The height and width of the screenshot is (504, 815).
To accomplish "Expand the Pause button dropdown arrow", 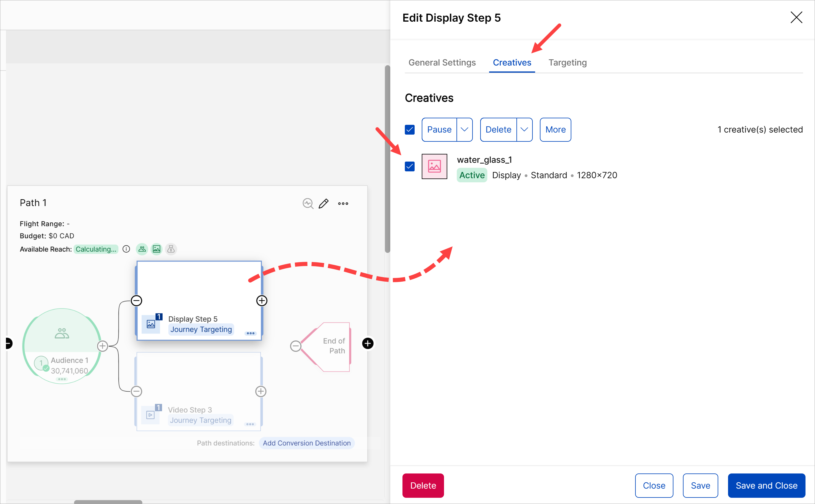I will coord(464,130).
